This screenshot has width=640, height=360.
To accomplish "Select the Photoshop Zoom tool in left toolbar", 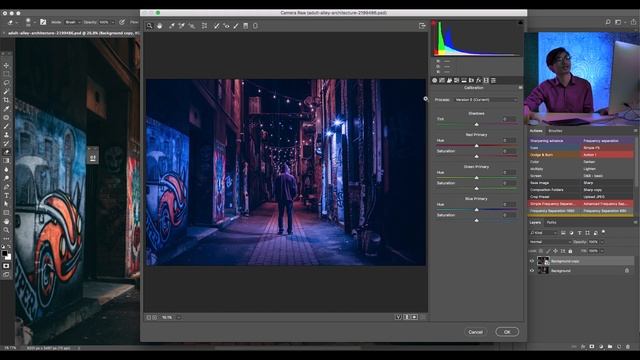I will pyautogui.click(x=6, y=230).
